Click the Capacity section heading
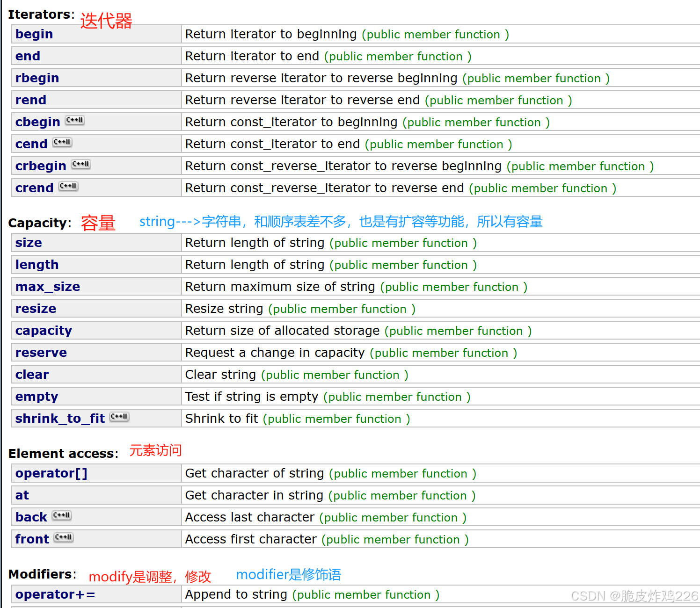Screen dimensions: 700x608 click(40, 223)
